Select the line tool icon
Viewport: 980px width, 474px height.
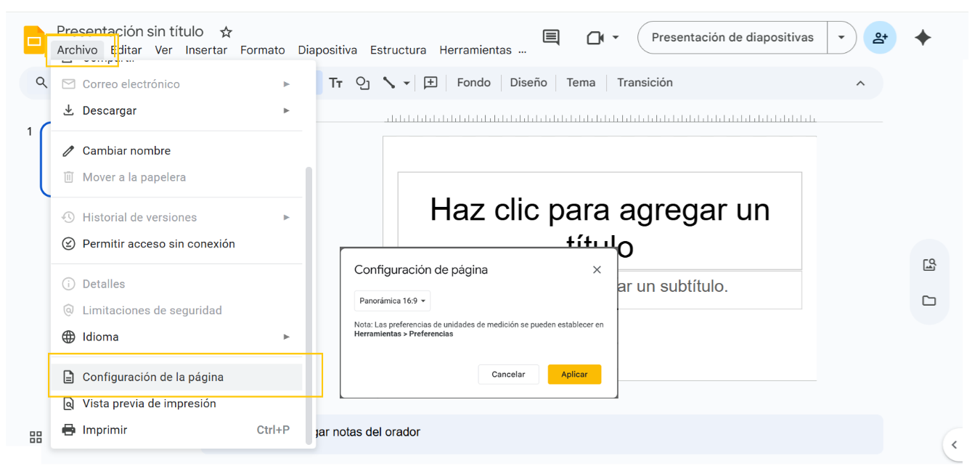(389, 83)
